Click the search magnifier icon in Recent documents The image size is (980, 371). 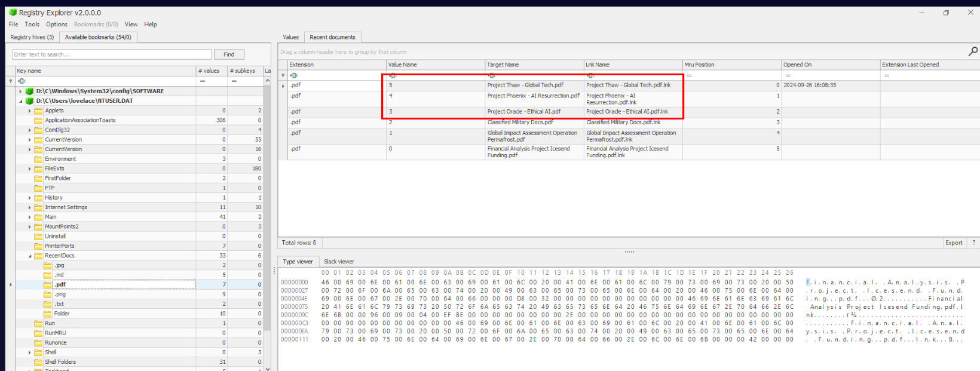click(972, 52)
